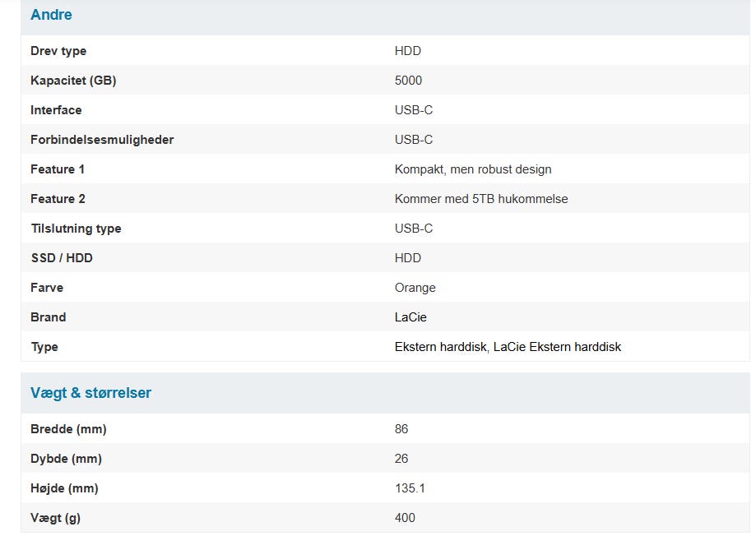Select the Bredde value 86
This screenshot has height=536, width=756.
coord(401,429)
